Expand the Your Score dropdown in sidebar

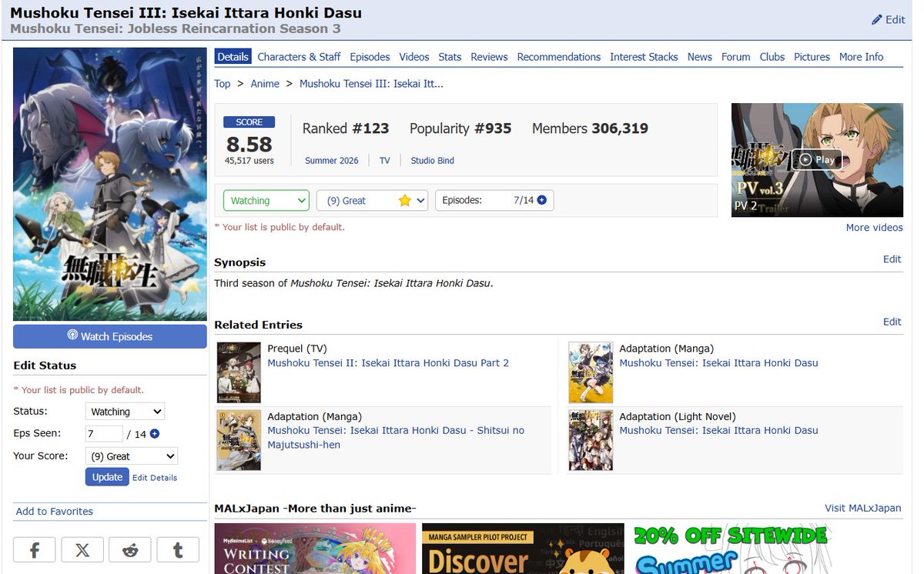(x=131, y=456)
